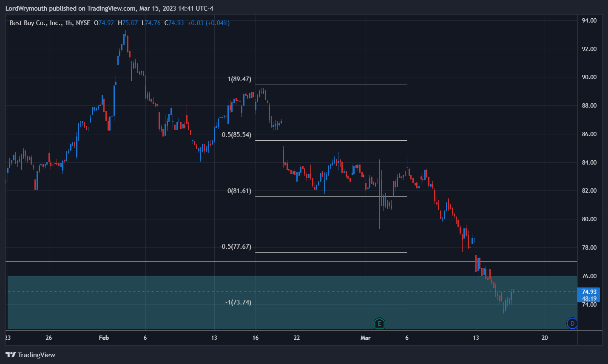This screenshot has height=364, width=608.
Task: Click the change value +0.03 (+0.04%)
Action: [209, 23]
